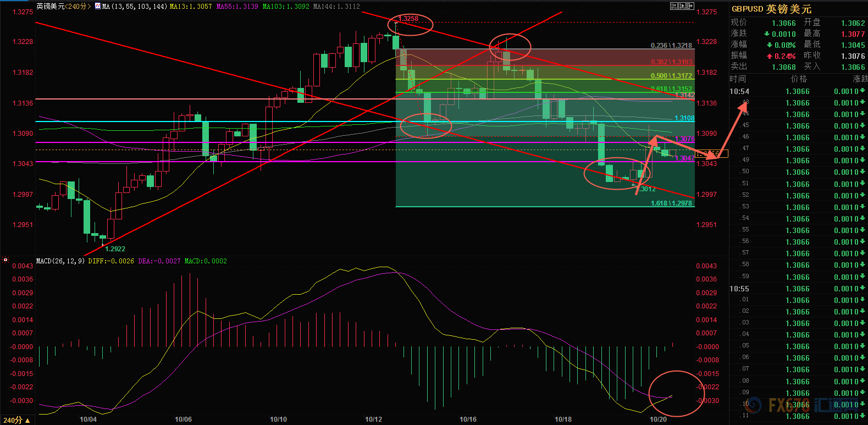Select the MA144:1.3112 readout
The image size is (868, 425).
click(x=336, y=7)
